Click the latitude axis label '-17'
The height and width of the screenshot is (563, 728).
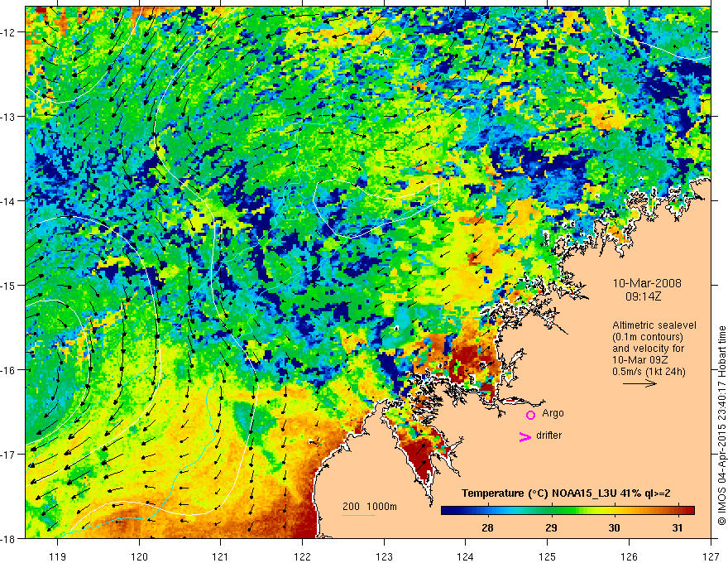[x=8, y=455]
